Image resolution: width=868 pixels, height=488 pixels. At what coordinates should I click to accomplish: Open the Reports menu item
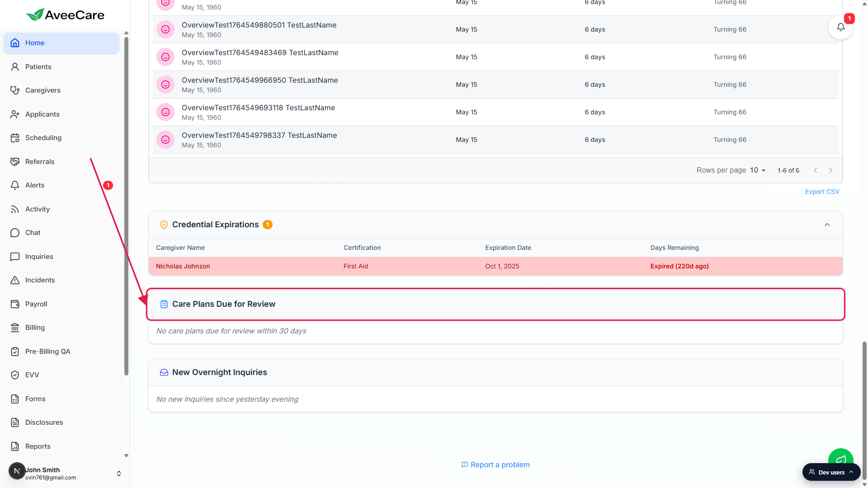61,446
